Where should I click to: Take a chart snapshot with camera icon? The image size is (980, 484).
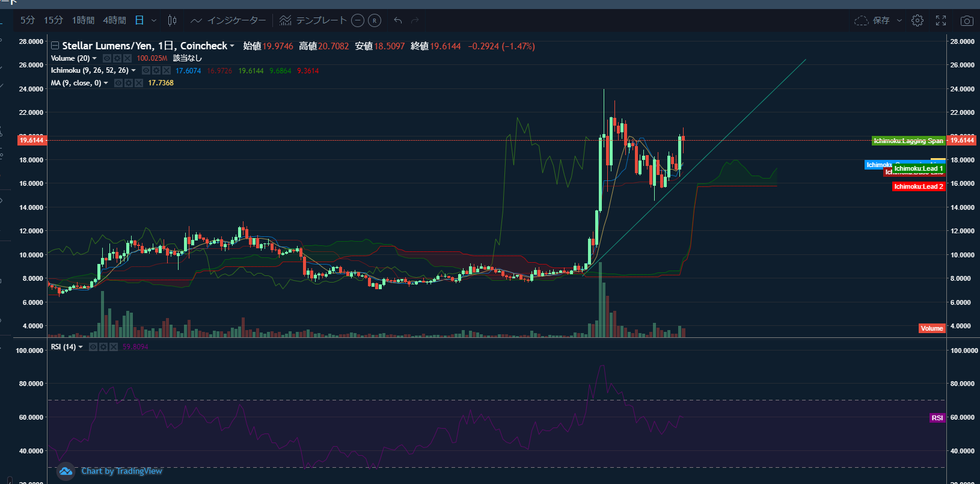[x=967, y=20]
